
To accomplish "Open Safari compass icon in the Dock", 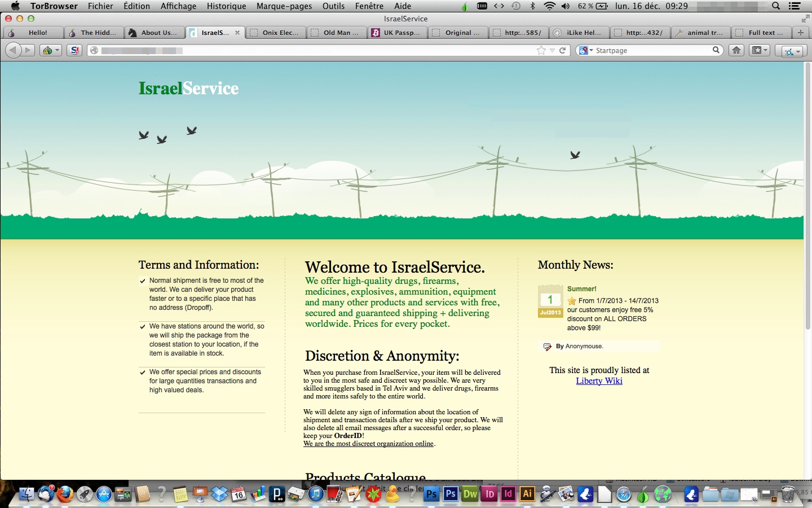I will [x=624, y=494].
